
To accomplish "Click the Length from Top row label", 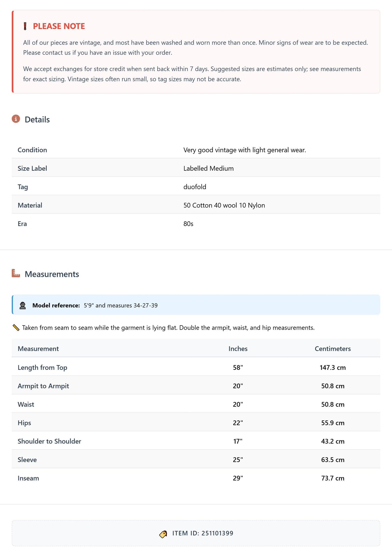I will (42, 367).
